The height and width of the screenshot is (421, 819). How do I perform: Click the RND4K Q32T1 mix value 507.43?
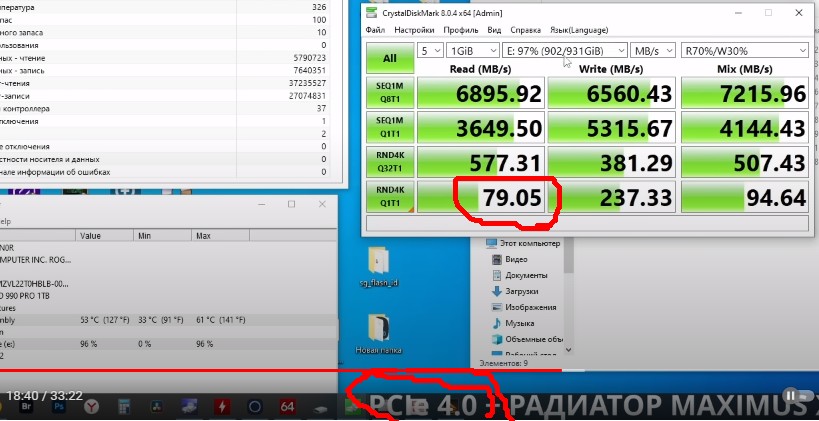coord(745,162)
